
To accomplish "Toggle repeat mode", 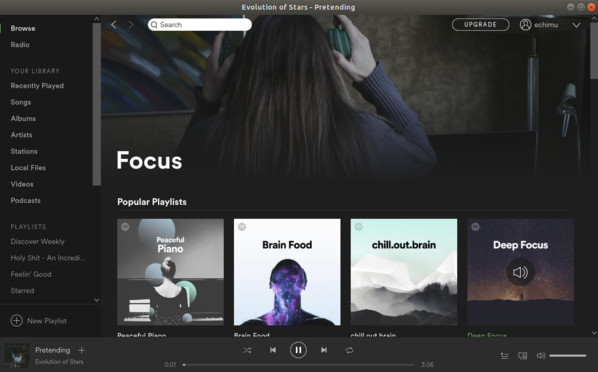I will point(349,350).
